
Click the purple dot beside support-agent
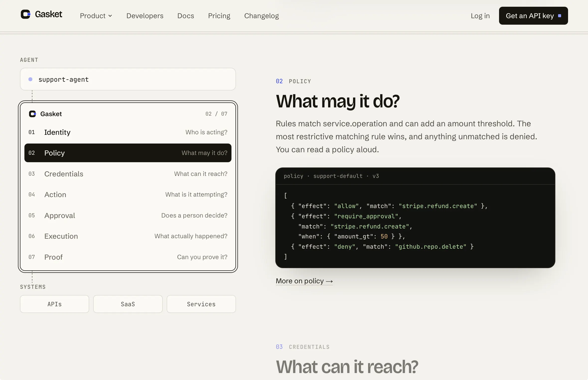tap(30, 79)
